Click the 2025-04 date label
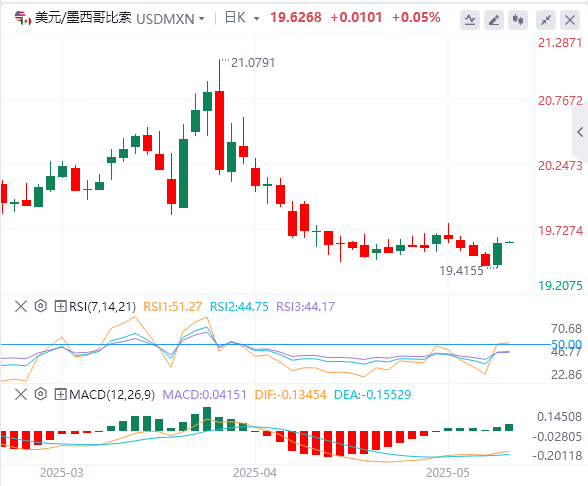This screenshot has height=486, width=588. (x=255, y=473)
